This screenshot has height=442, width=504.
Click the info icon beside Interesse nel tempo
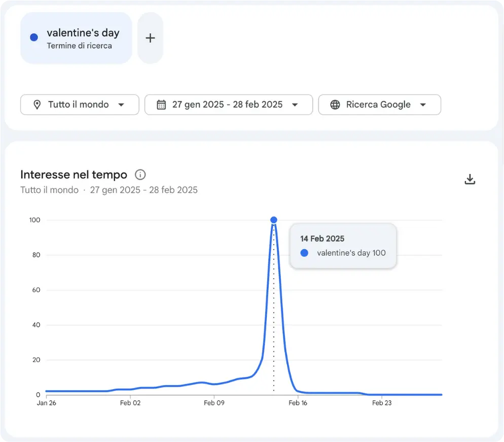[x=140, y=175]
